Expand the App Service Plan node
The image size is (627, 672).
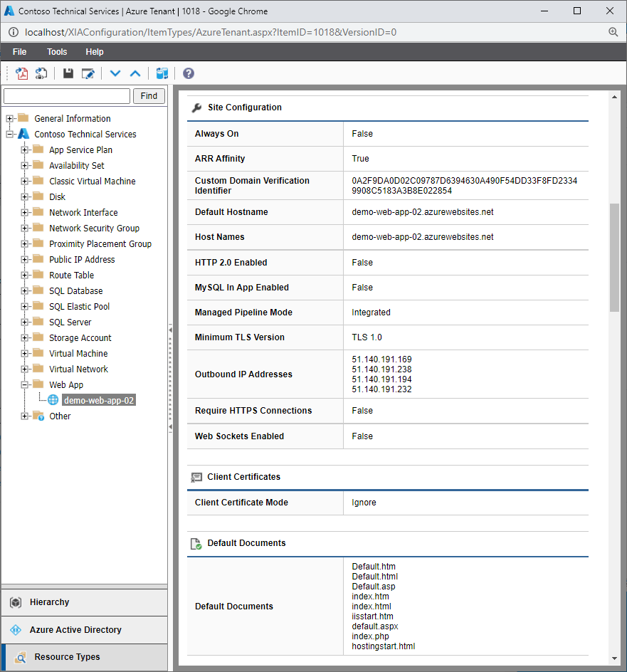click(x=24, y=150)
